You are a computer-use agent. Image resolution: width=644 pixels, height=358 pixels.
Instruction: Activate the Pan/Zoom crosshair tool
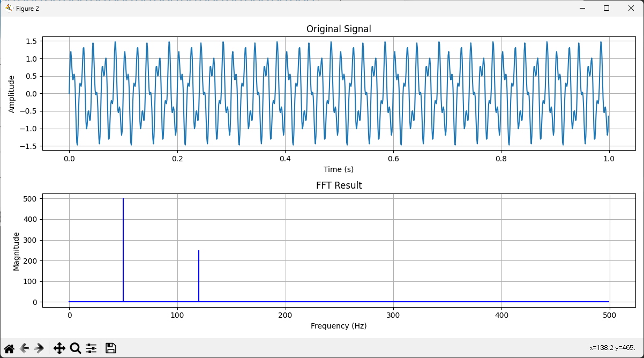(59, 348)
